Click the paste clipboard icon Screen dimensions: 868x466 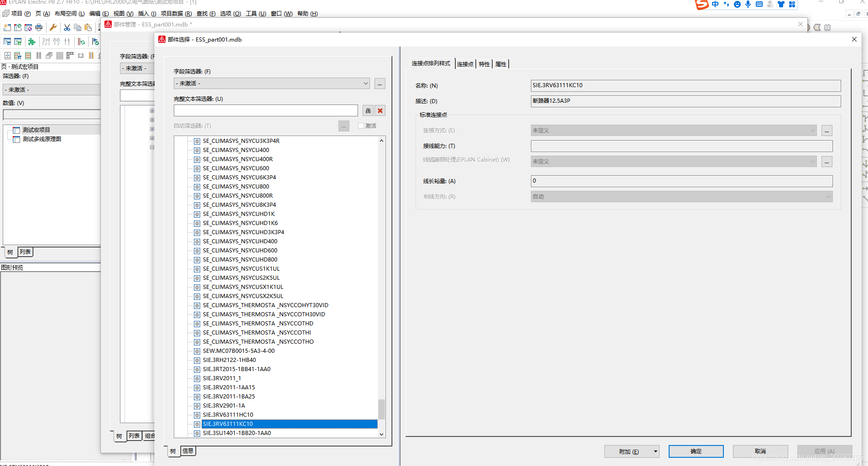coord(88,27)
